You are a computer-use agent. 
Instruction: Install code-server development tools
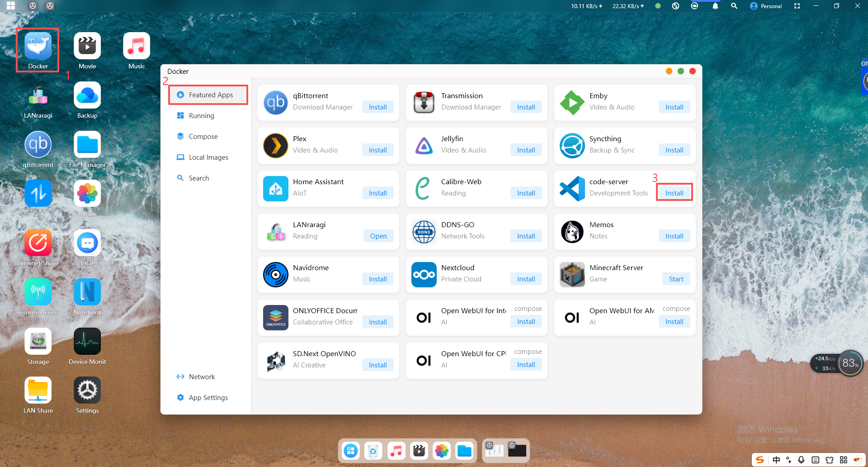pyautogui.click(x=675, y=193)
